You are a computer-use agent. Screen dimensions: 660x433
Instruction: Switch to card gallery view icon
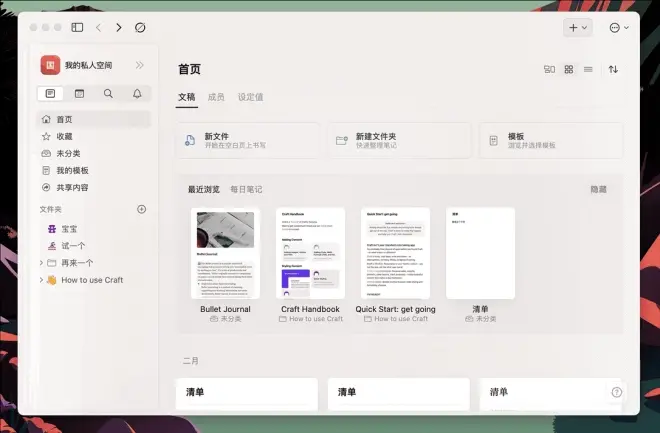point(549,69)
